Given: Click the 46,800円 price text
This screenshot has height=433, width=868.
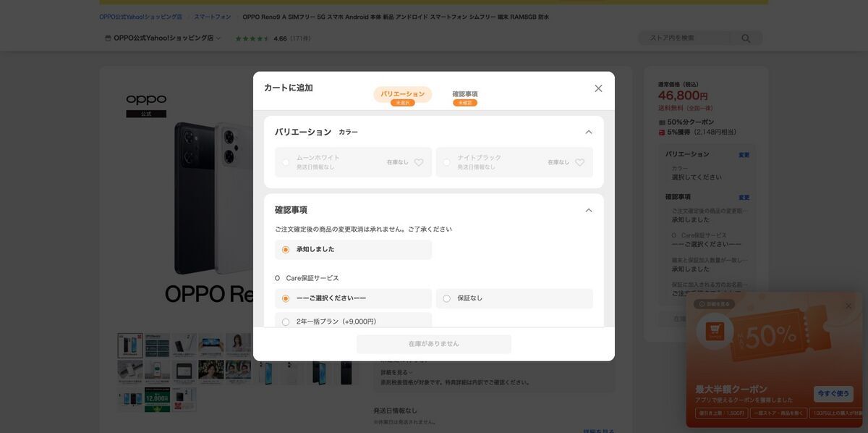Looking at the screenshot, I should (683, 96).
